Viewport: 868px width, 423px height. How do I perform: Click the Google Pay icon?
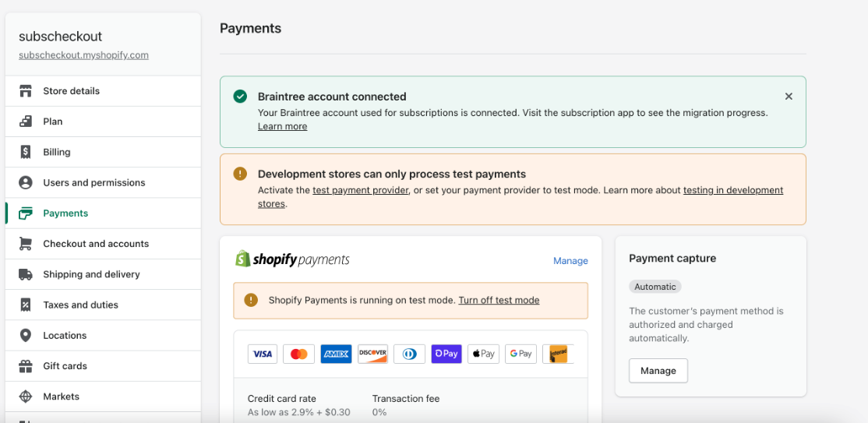tap(521, 354)
